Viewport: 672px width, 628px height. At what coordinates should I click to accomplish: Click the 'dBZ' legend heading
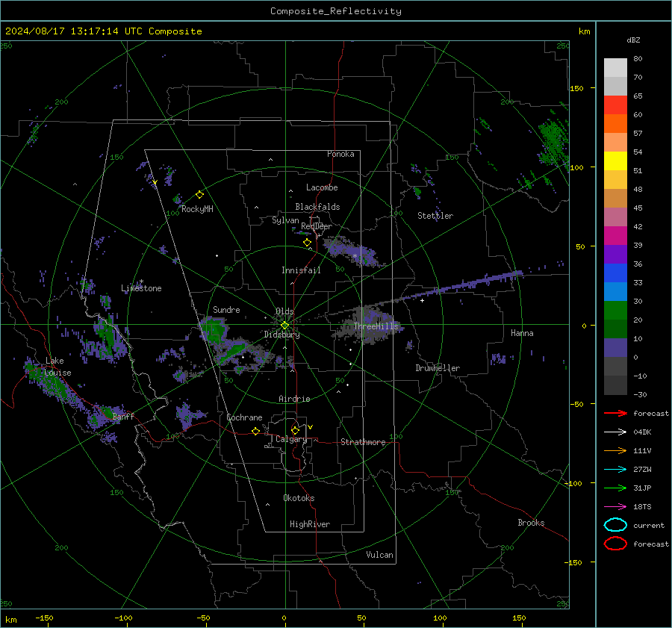[633, 40]
